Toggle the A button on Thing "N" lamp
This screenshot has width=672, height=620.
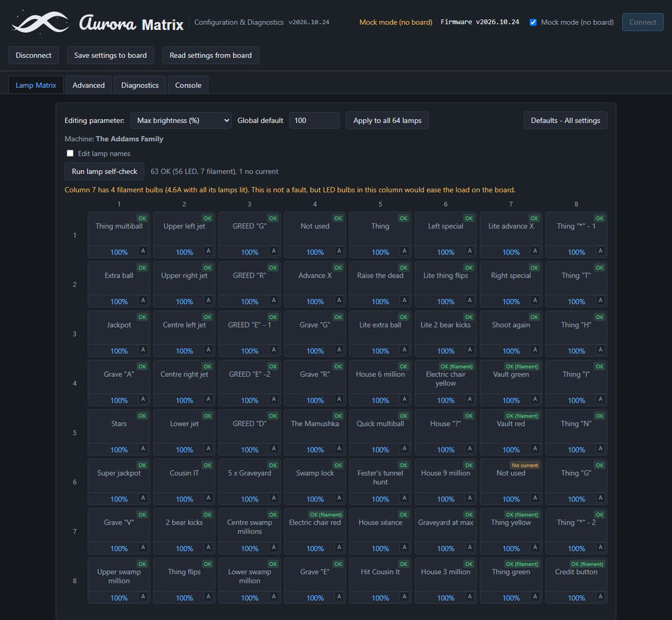click(600, 448)
